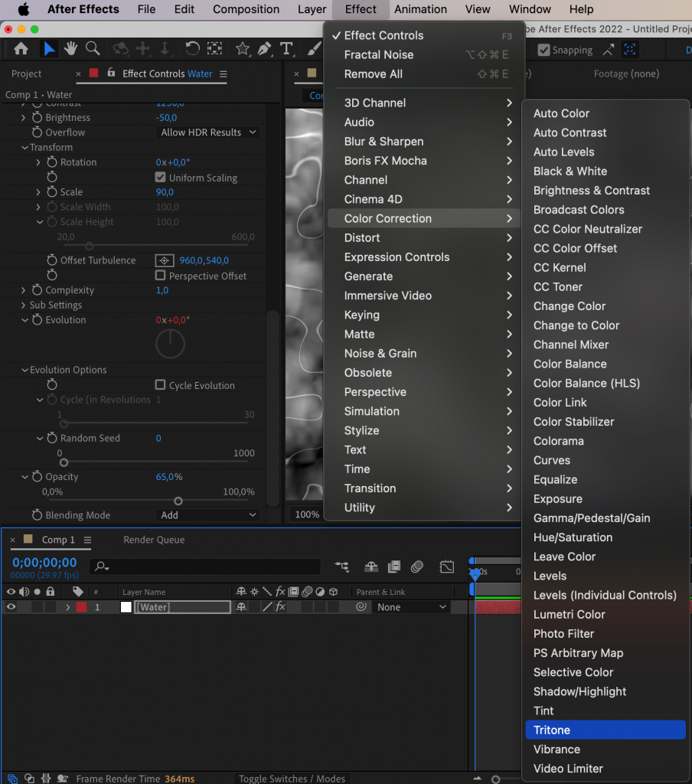Select the Brush tool
The height and width of the screenshot is (784, 692).
coord(313,49)
